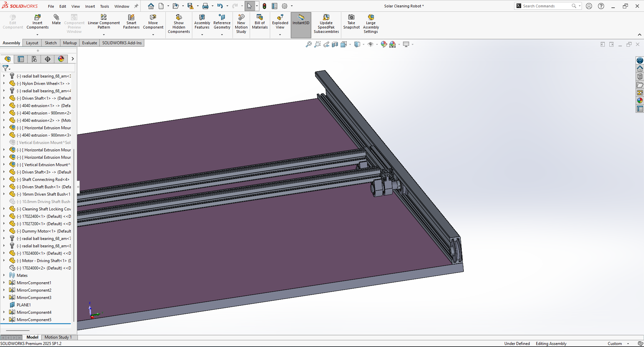Viewport: 644px width, 347px height.
Task: Select PLANE1 in the feature tree
Action: click(23, 305)
